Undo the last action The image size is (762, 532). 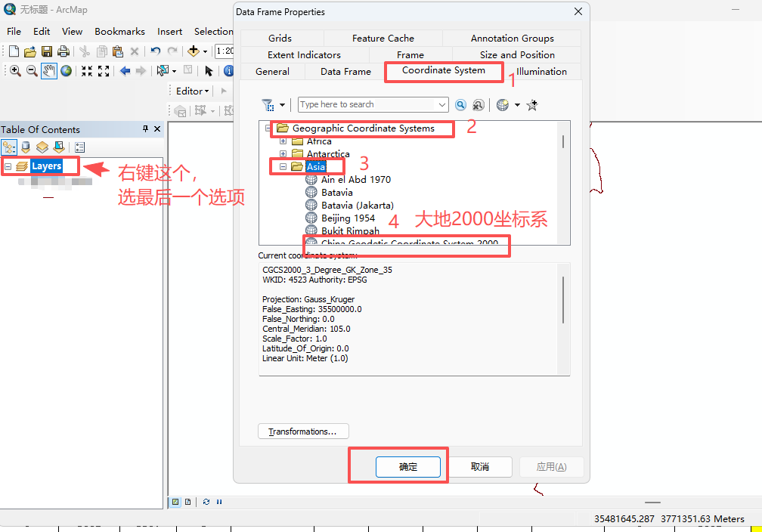click(156, 51)
